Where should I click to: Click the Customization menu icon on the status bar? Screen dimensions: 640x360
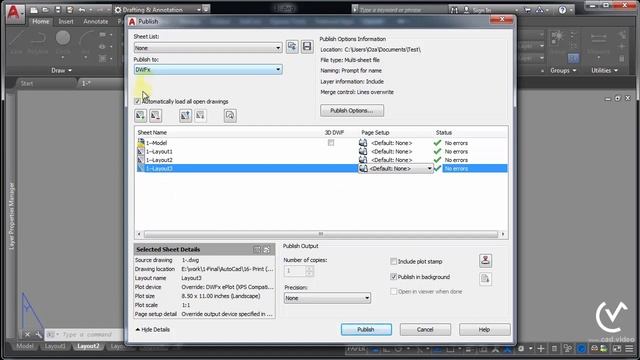[629, 349]
